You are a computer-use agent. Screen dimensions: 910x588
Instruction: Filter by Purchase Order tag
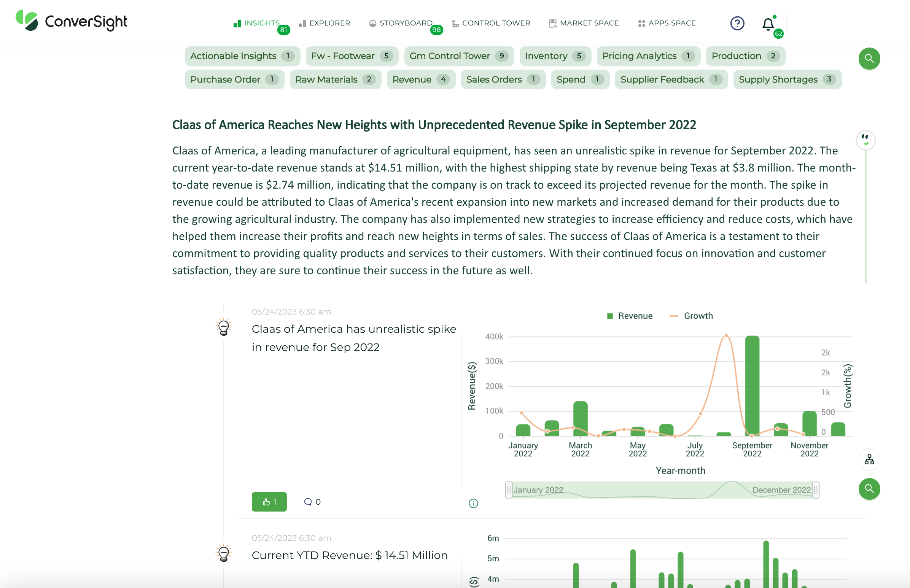(x=234, y=79)
